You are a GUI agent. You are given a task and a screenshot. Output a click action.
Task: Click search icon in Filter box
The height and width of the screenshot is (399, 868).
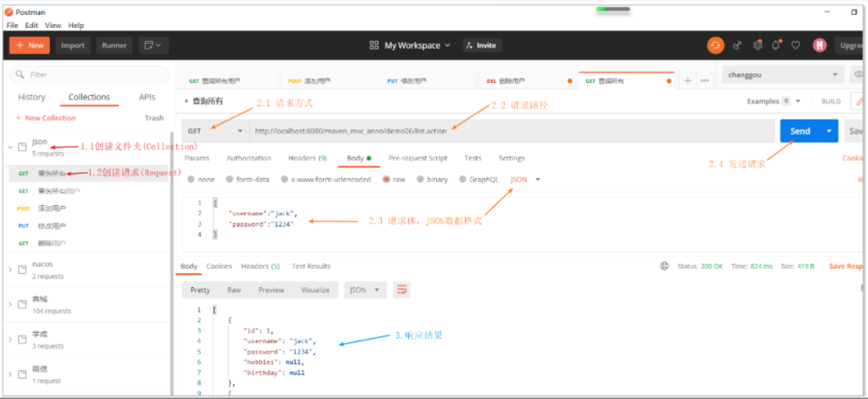pyautogui.click(x=20, y=74)
